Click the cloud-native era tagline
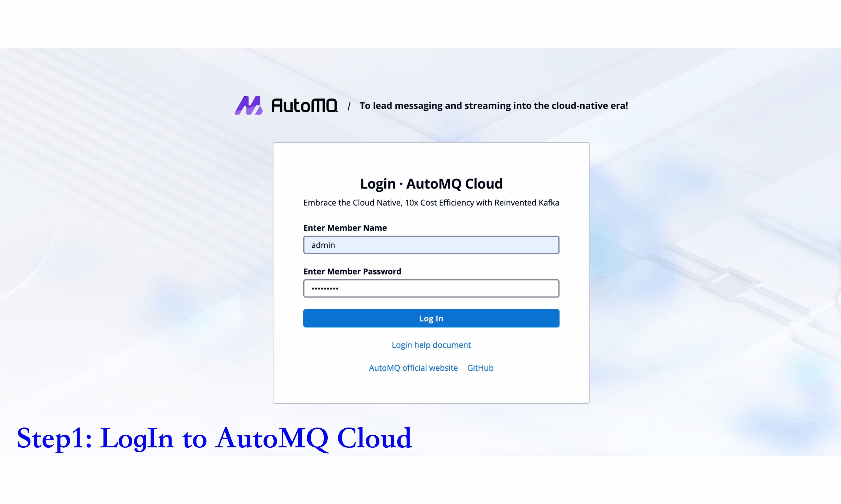This screenshot has width=841, height=504. tap(493, 106)
